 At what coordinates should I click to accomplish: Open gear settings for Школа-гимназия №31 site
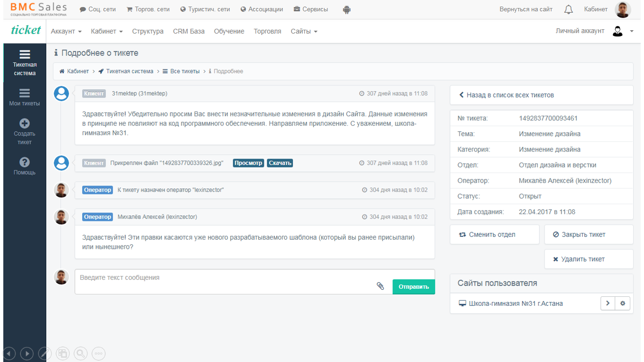(x=622, y=303)
